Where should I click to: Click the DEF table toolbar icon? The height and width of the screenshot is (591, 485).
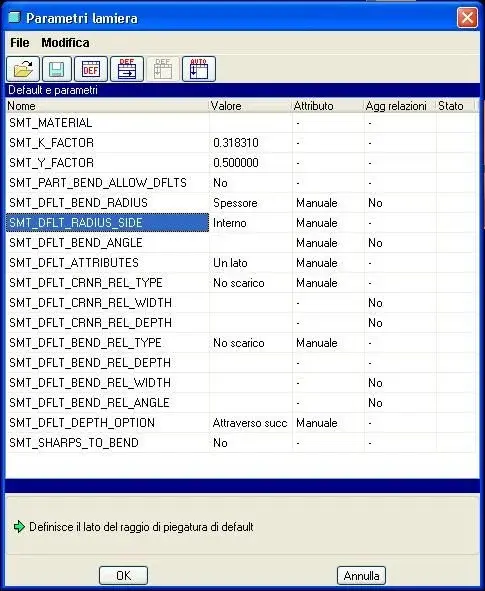click(91, 69)
